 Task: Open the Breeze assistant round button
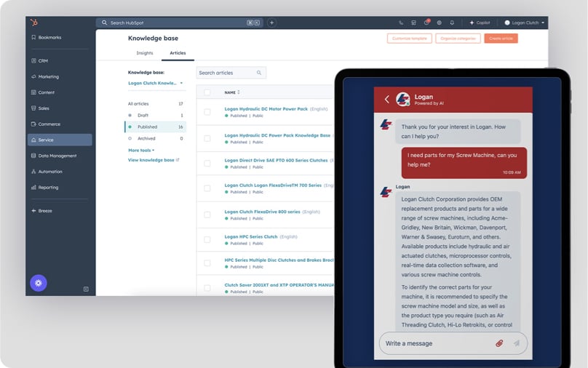(39, 282)
